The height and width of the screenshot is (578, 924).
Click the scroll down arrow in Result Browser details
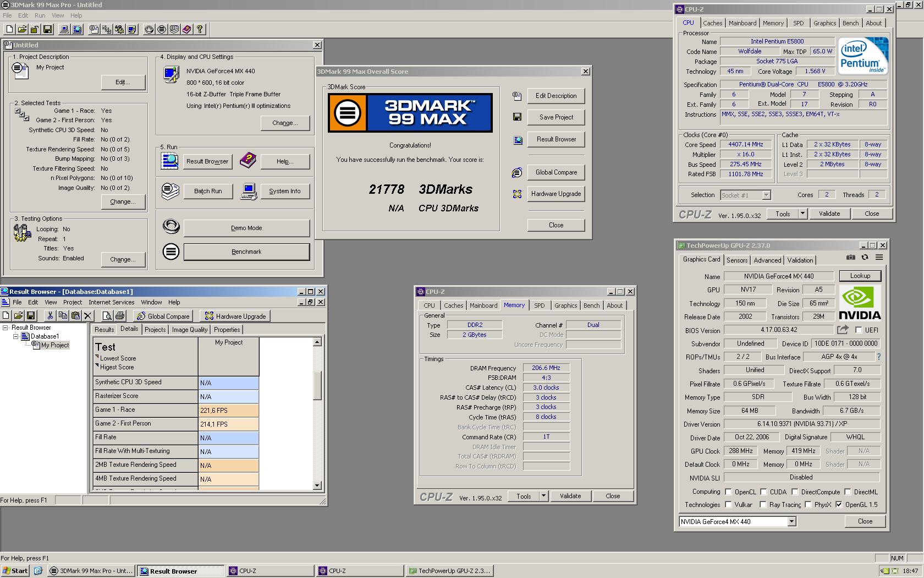[317, 486]
